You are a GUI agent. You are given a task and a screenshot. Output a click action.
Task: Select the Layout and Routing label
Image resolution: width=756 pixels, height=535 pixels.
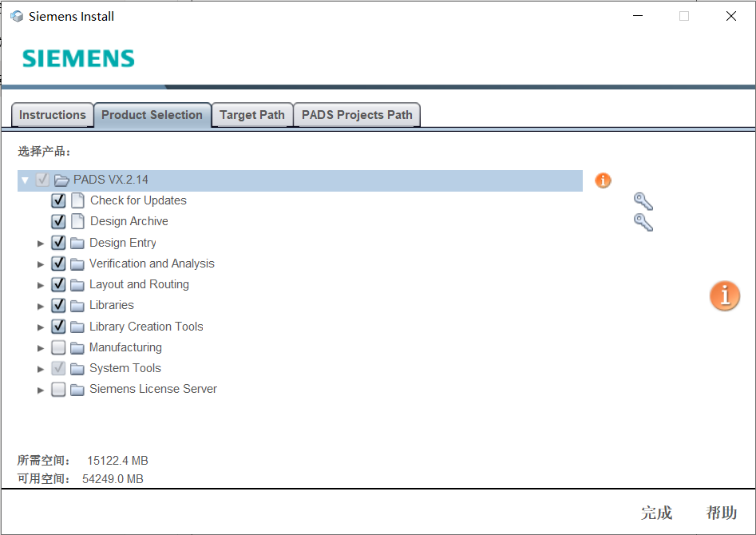139,284
